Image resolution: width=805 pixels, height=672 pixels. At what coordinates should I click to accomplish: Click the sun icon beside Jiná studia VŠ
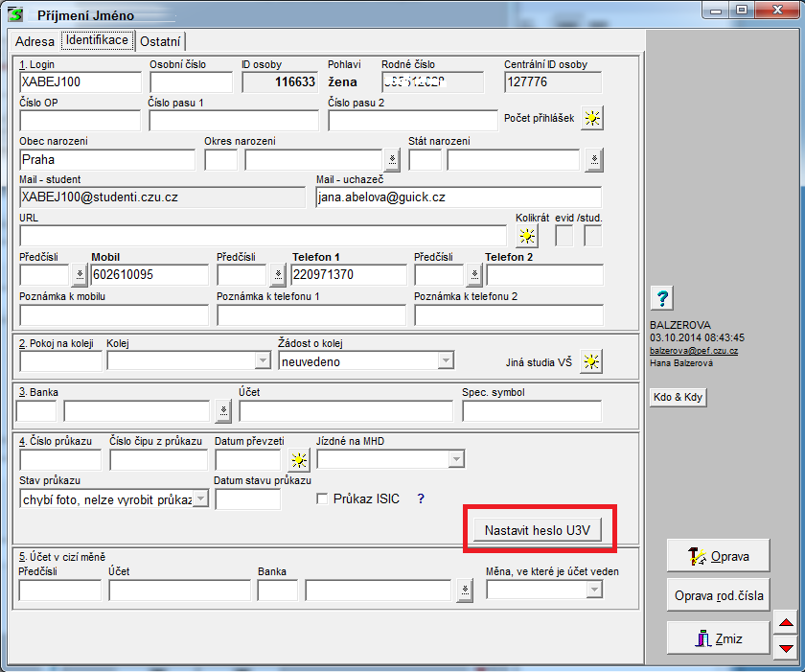pos(591,361)
